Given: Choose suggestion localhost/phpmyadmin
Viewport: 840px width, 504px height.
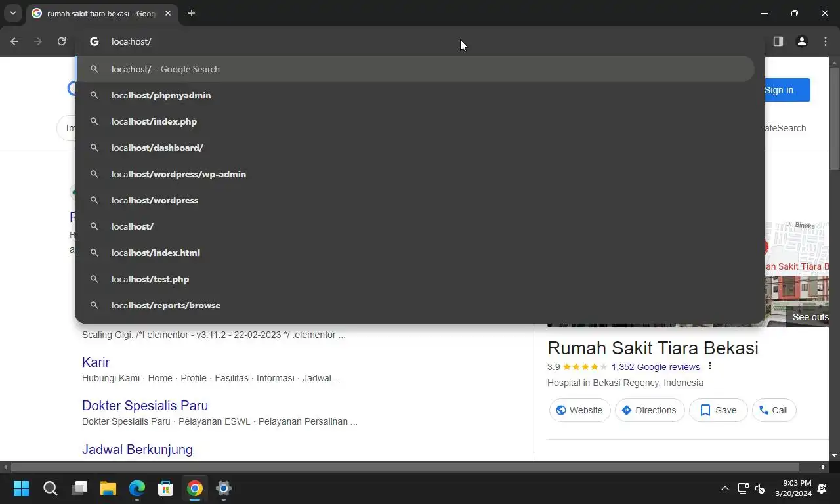Looking at the screenshot, I should click(415, 95).
